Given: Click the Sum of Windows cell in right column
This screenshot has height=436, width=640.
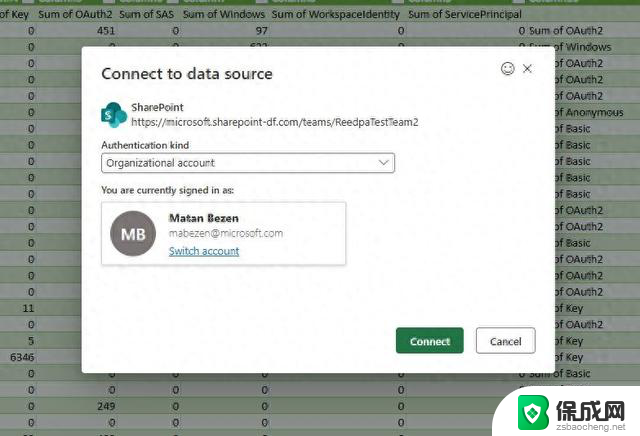Looking at the screenshot, I should [583, 47].
